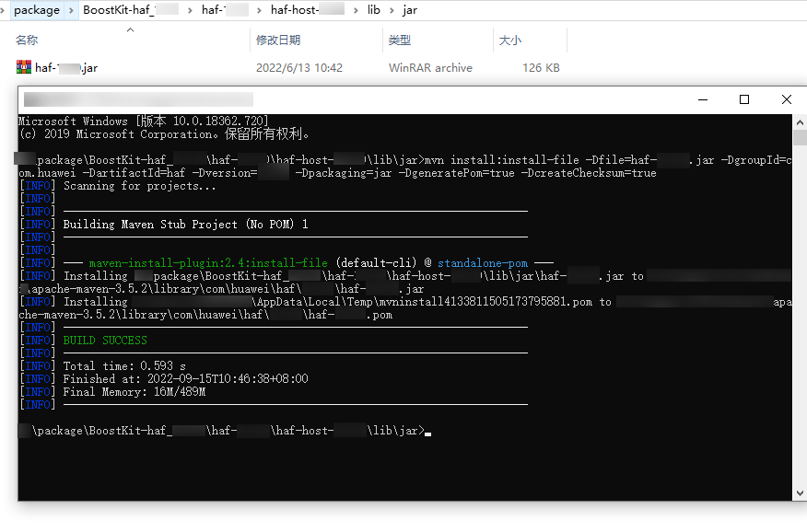Sort files by 大小 column
The width and height of the screenshot is (807, 532).
pos(510,40)
